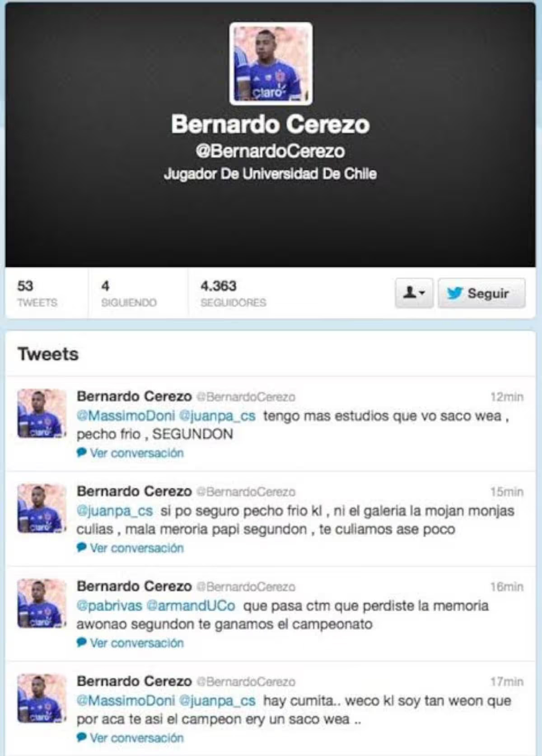Click the large profile avatar photo
Screen dimensions: 542x756
[271, 64]
